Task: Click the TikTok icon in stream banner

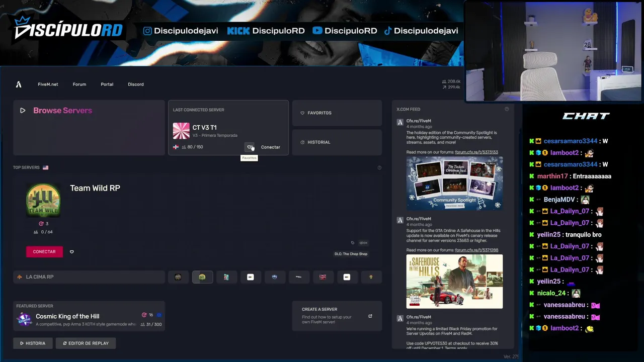Action: tap(387, 31)
